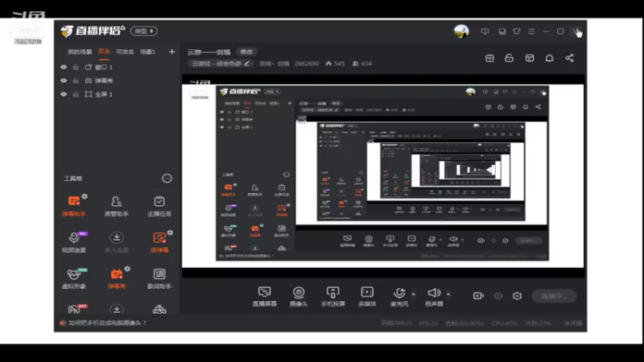Add 直播屏幕 screen capture source
This screenshot has height=362, width=644.
pyautogui.click(x=265, y=296)
